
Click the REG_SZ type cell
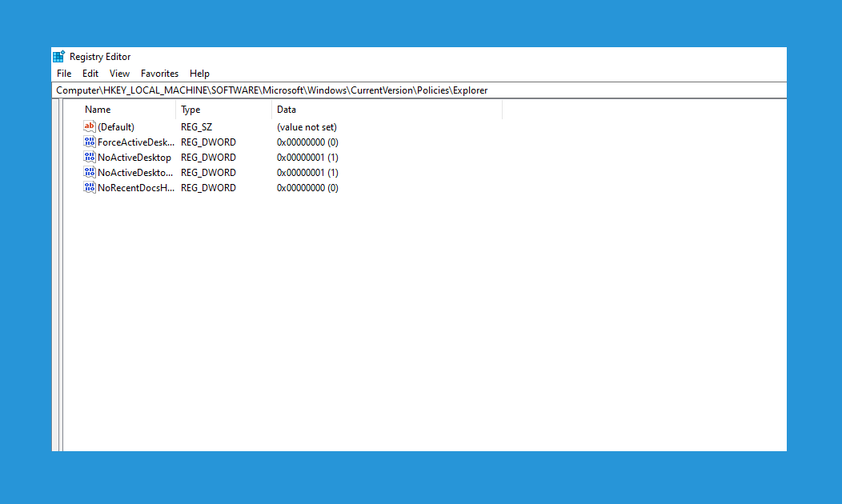[x=197, y=127]
